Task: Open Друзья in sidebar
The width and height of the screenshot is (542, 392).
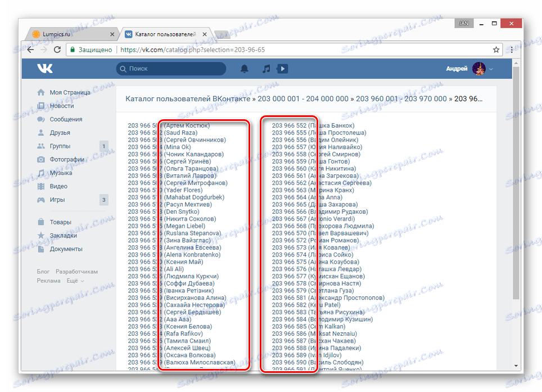Action: (60, 133)
